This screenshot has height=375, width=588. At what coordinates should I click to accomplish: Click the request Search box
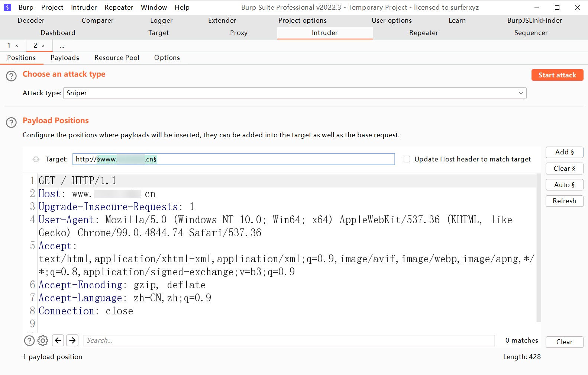click(x=289, y=340)
